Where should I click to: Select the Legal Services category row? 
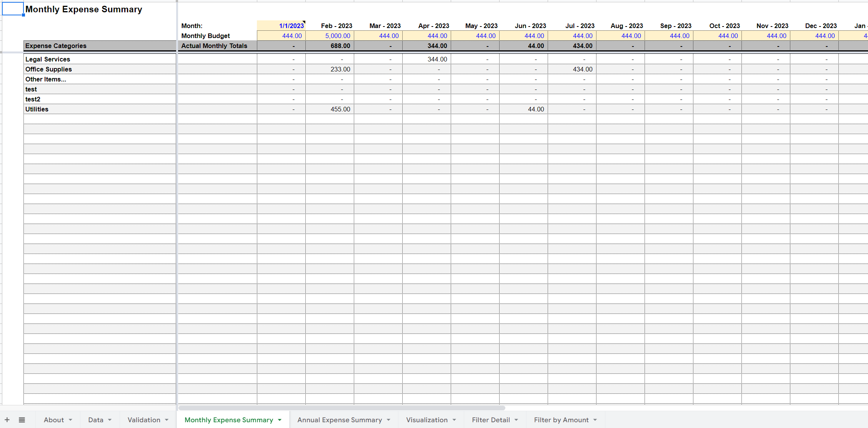click(100, 59)
